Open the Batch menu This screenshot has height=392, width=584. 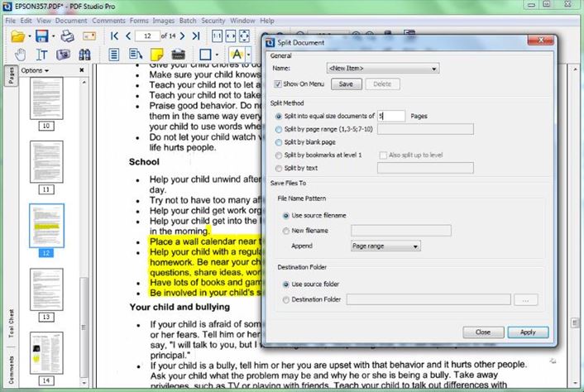point(187,21)
